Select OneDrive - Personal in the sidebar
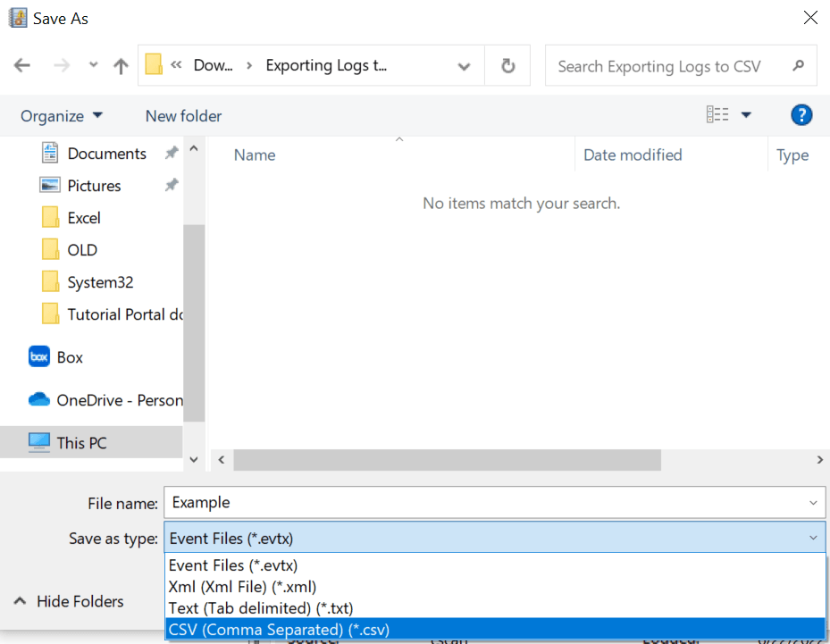Viewport: 830px width, 644px height. point(119,400)
